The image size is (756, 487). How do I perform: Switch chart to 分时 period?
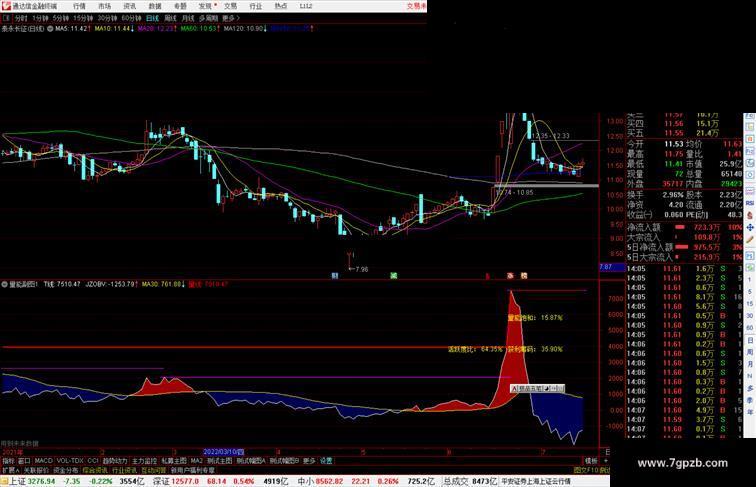tap(21, 18)
